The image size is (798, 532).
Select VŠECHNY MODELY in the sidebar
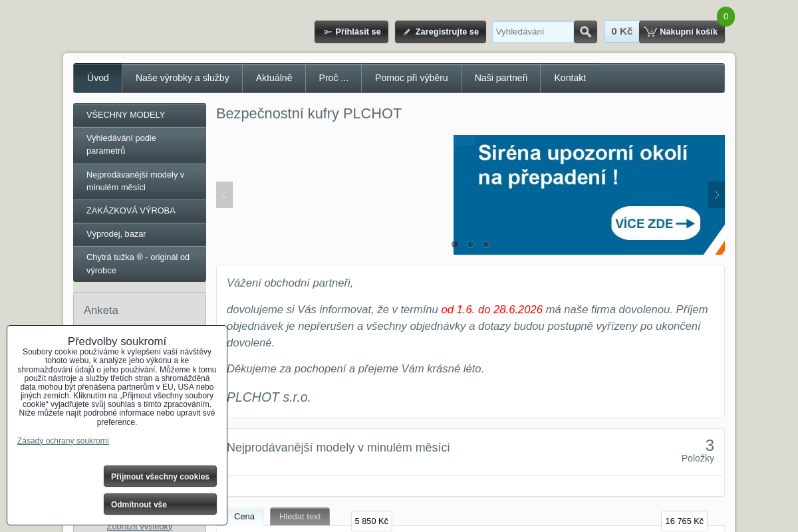140,115
